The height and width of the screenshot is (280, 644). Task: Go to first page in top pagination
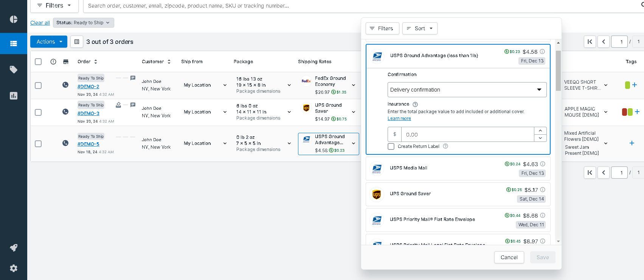tap(590, 42)
